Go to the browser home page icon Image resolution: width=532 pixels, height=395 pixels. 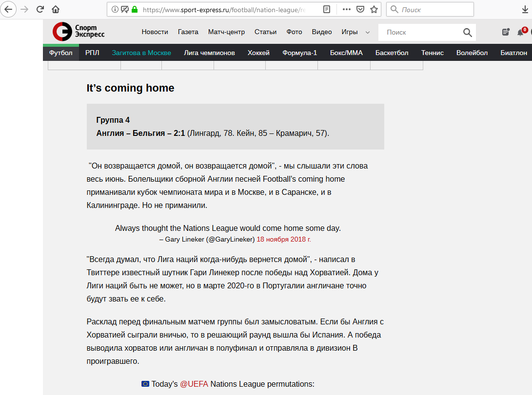pyautogui.click(x=56, y=9)
